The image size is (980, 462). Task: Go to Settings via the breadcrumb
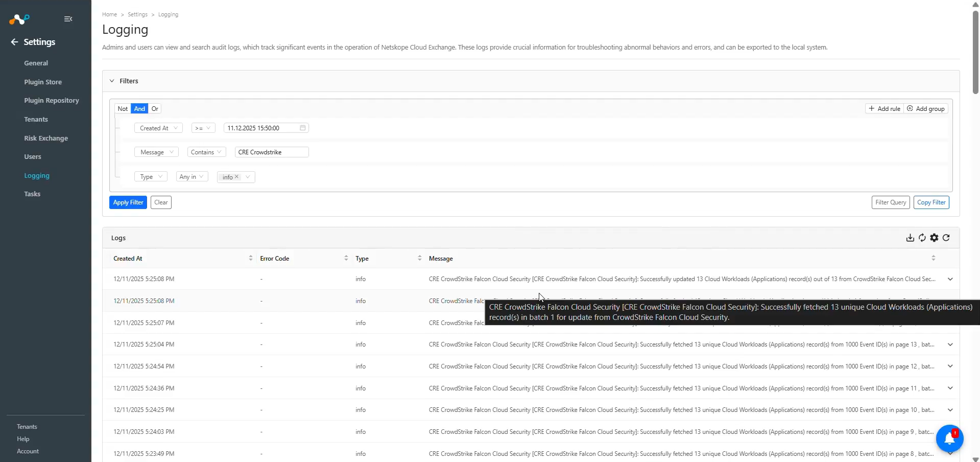[137, 14]
